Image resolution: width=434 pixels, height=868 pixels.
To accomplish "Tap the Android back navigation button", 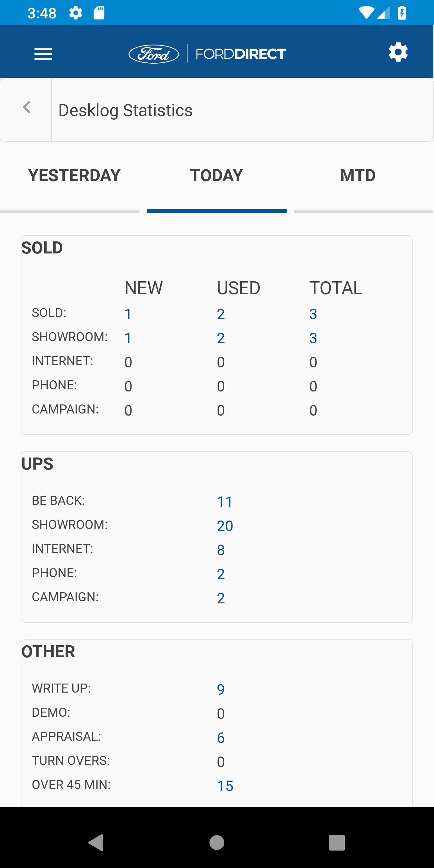I will 96,842.
